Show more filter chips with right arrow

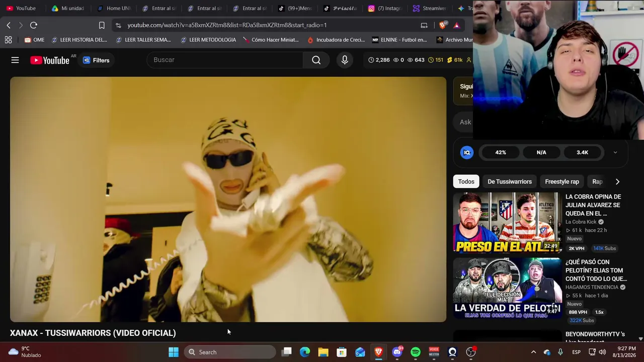pyautogui.click(x=617, y=182)
